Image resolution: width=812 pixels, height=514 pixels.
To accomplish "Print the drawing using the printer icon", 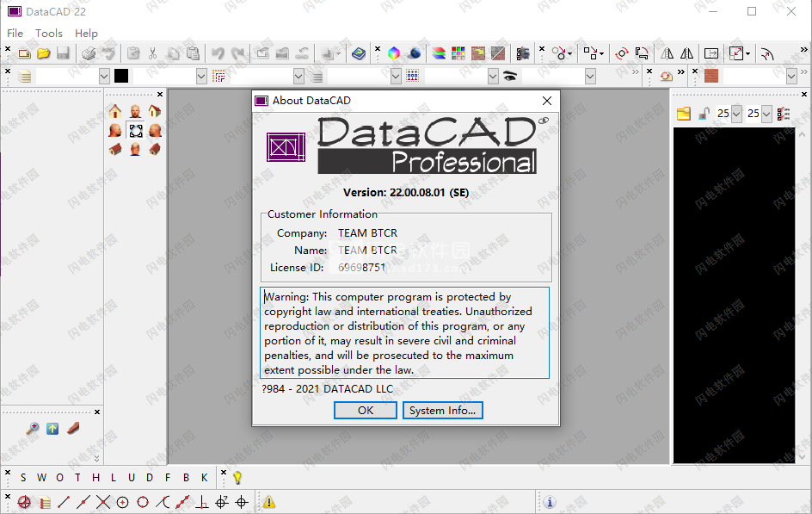I will [89, 53].
